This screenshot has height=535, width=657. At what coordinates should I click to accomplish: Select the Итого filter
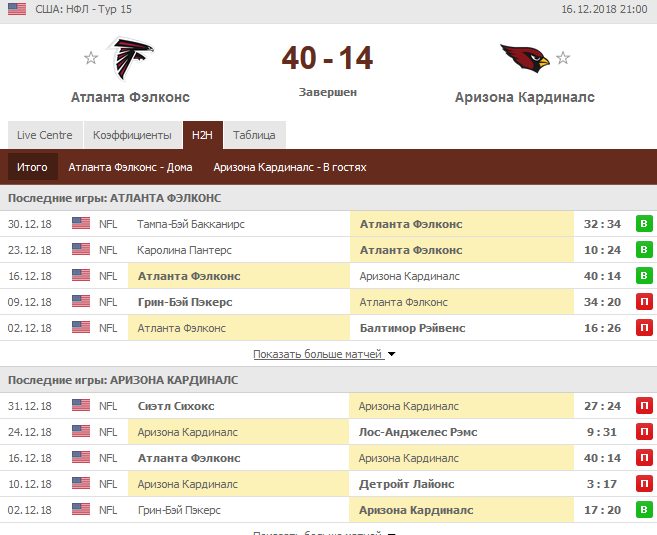point(32,167)
